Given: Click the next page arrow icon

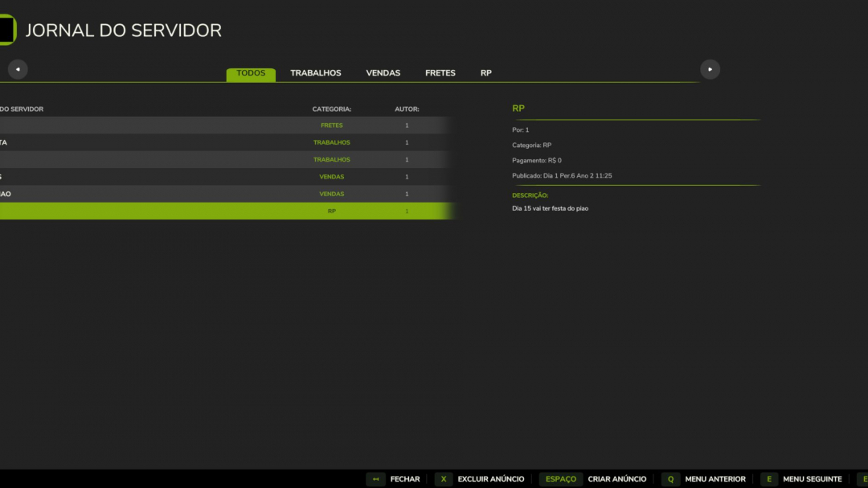Looking at the screenshot, I should pyautogui.click(x=710, y=69).
